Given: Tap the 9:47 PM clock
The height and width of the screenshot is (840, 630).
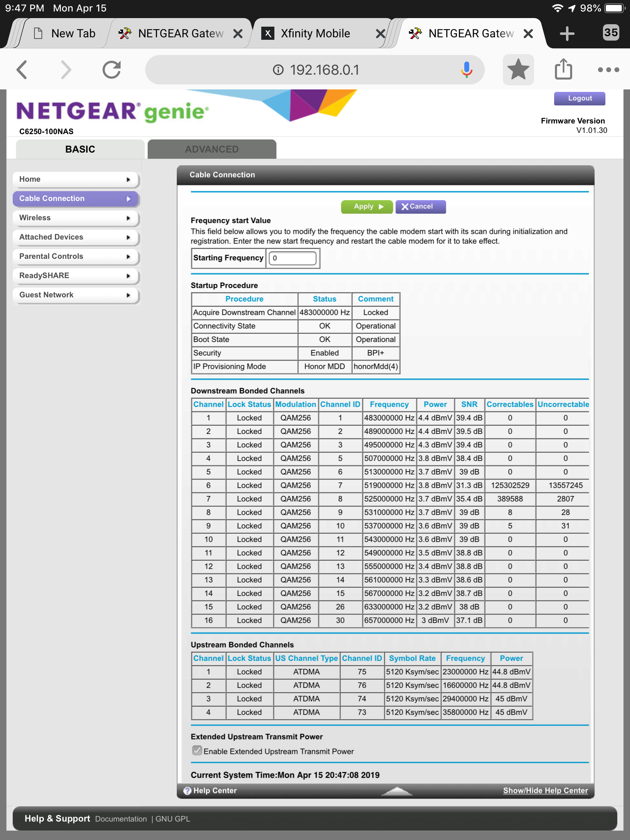Looking at the screenshot, I should click(25, 8).
